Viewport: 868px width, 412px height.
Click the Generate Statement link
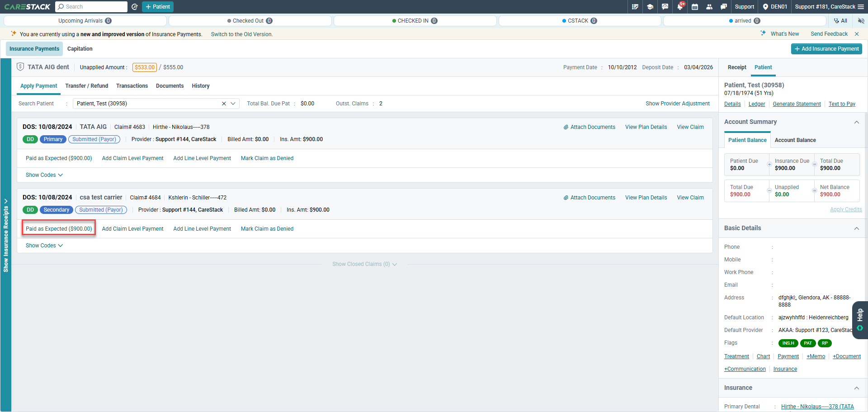click(797, 104)
